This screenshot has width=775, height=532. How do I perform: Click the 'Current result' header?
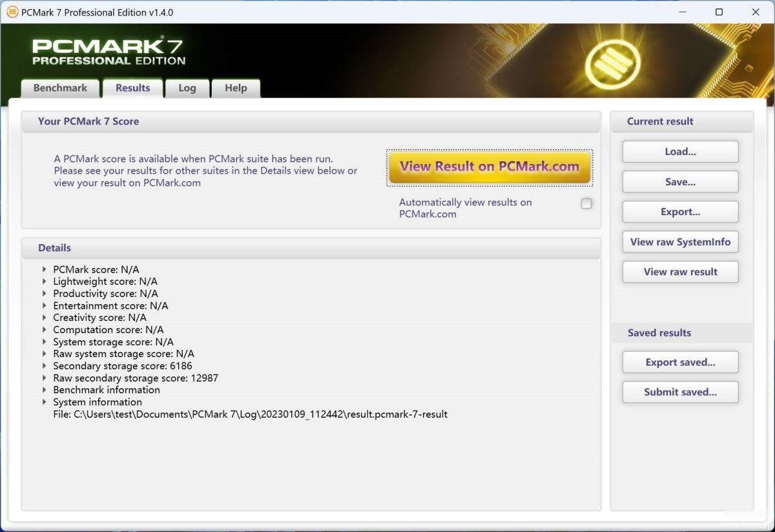pyautogui.click(x=660, y=121)
